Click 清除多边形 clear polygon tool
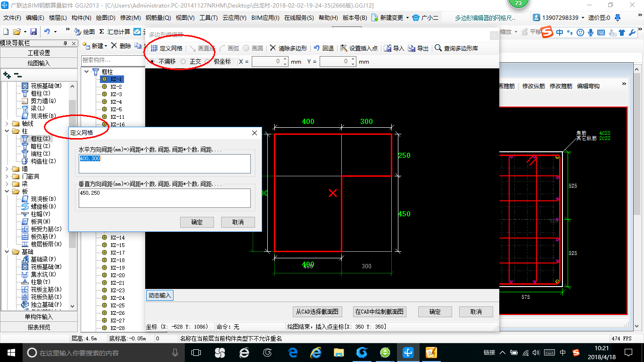644x362 pixels. pos(288,48)
